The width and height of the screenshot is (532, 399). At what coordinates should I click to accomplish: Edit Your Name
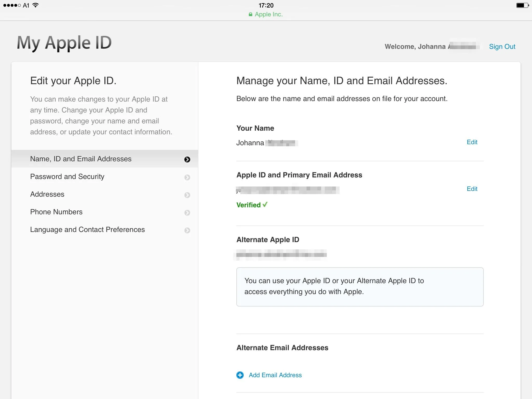472,142
